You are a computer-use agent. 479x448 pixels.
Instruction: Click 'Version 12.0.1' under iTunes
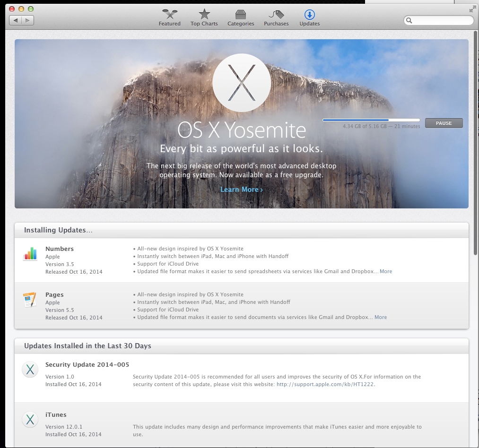(64, 427)
